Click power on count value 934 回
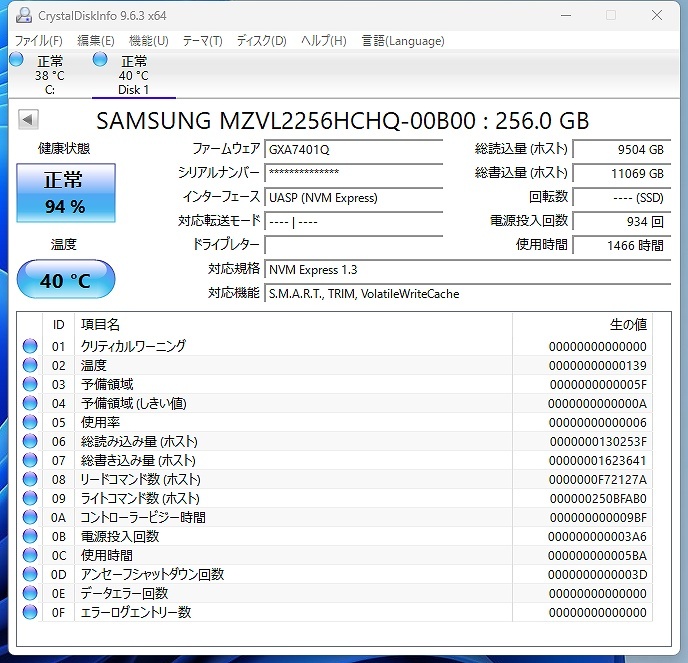Screen dimensions: 688x663 coord(622,222)
